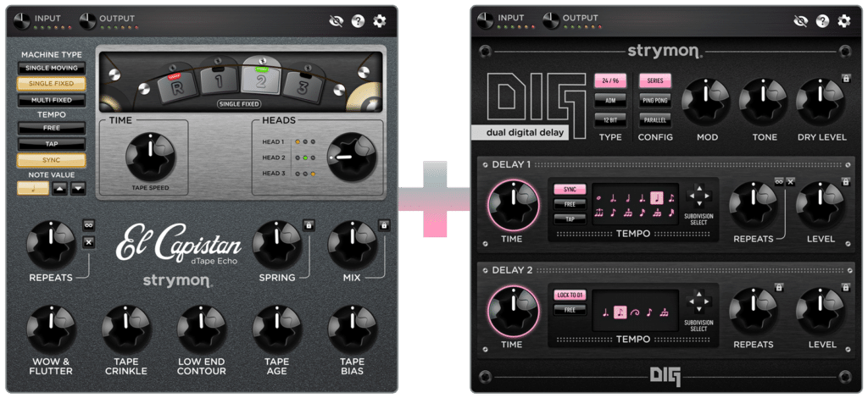The width and height of the screenshot is (868, 398).
Task: Toggle the hide-eye icon in El Capistan
Action: (336, 21)
